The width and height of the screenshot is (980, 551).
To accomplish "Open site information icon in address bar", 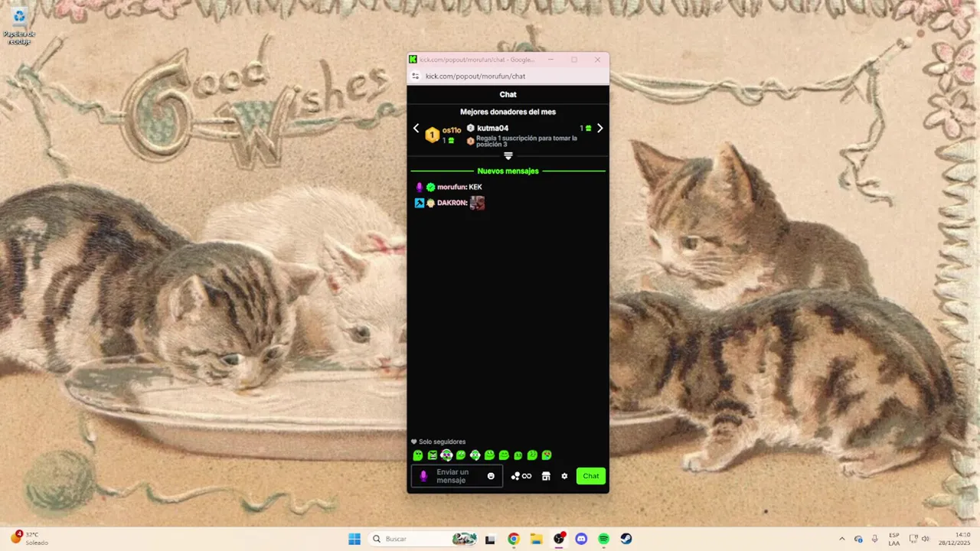I will 416,76.
